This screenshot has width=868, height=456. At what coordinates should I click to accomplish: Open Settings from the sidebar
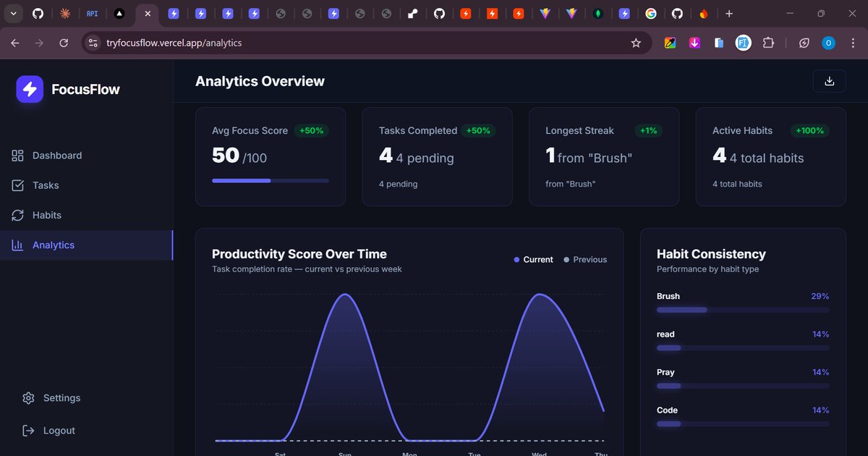61,397
